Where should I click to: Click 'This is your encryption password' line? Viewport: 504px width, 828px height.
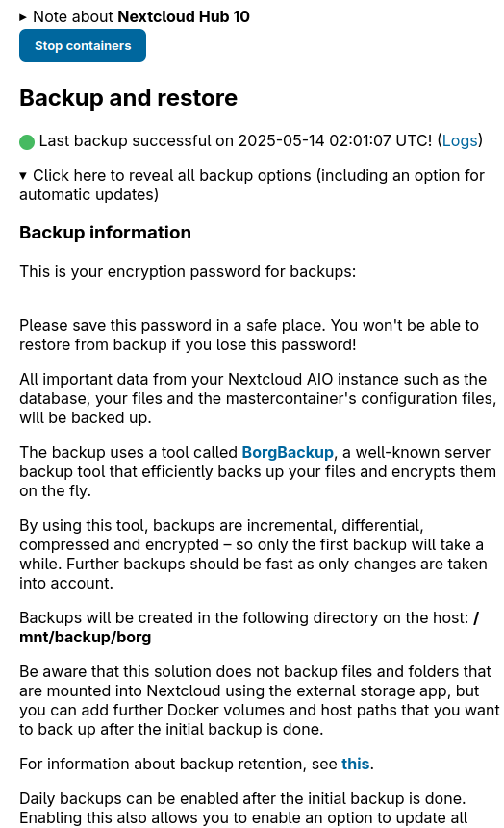click(x=188, y=271)
